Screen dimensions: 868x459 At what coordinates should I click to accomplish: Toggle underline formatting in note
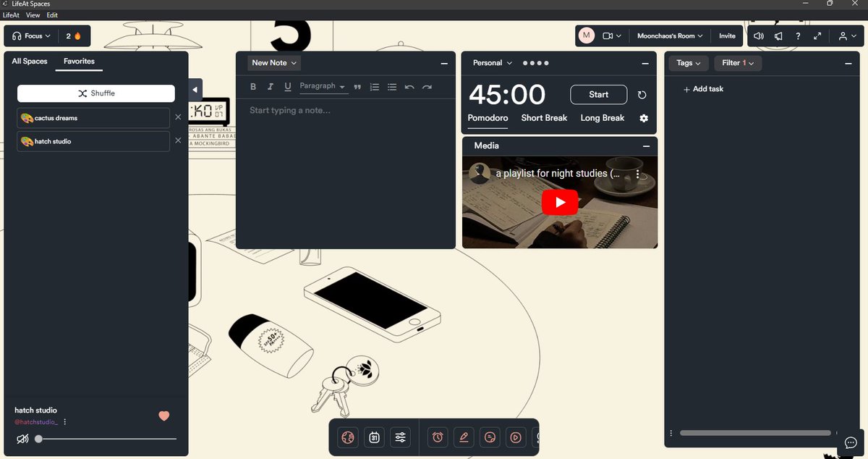[x=288, y=87]
